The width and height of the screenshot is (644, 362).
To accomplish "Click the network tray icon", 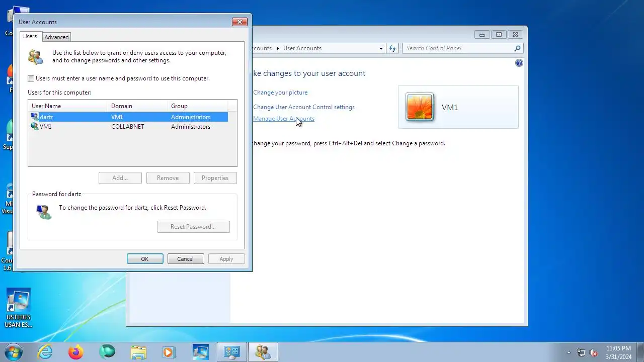I will (581, 352).
